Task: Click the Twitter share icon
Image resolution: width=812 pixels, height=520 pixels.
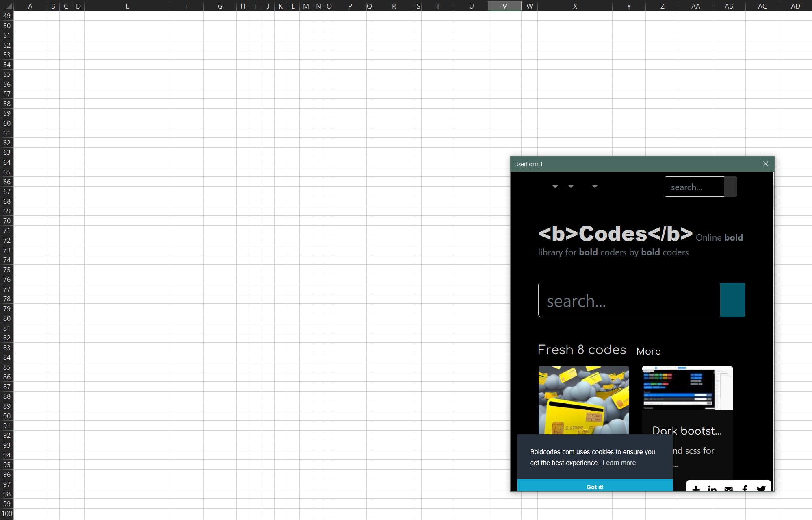Action: (x=761, y=488)
